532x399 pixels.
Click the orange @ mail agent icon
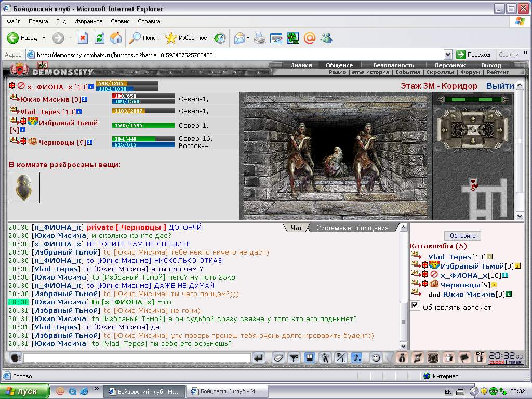[310, 37]
